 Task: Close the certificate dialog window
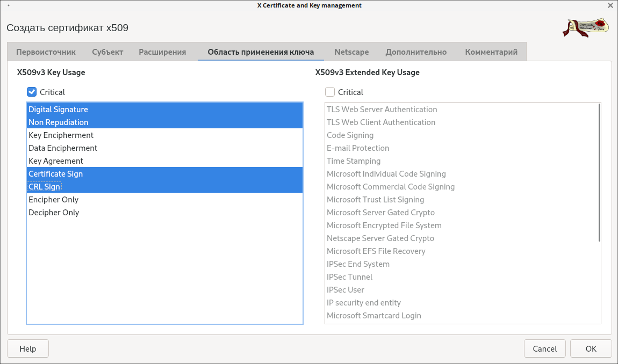click(610, 5)
